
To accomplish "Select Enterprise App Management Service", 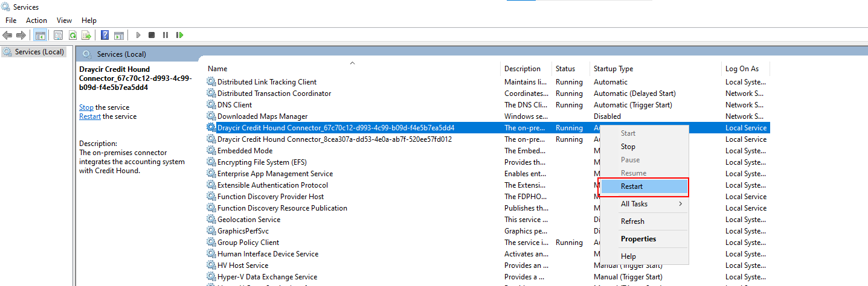I will tap(275, 174).
